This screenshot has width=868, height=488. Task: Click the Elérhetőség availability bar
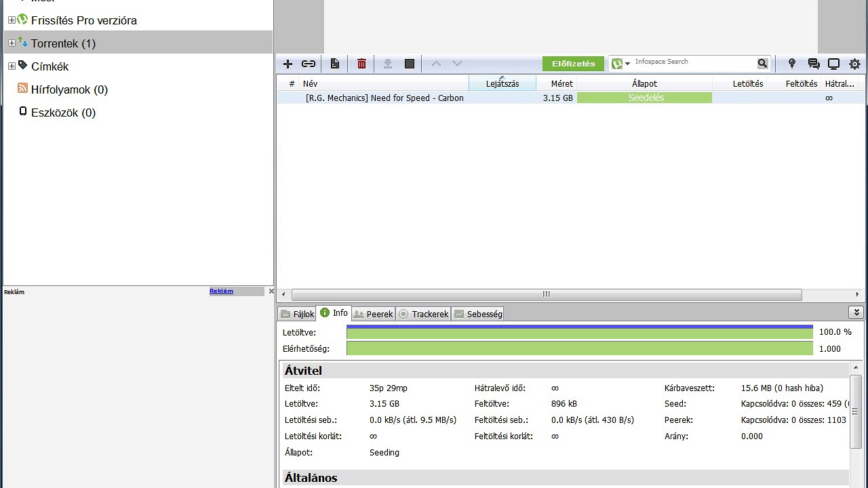click(580, 348)
